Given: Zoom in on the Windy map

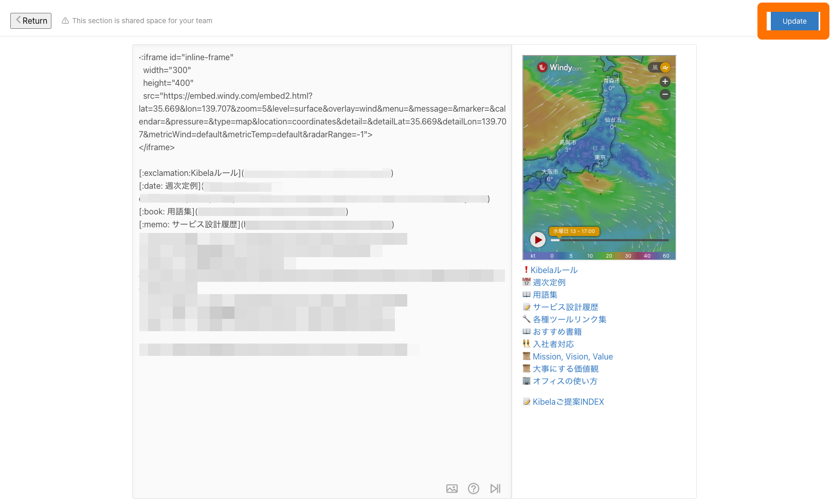Looking at the screenshot, I should (665, 81).
